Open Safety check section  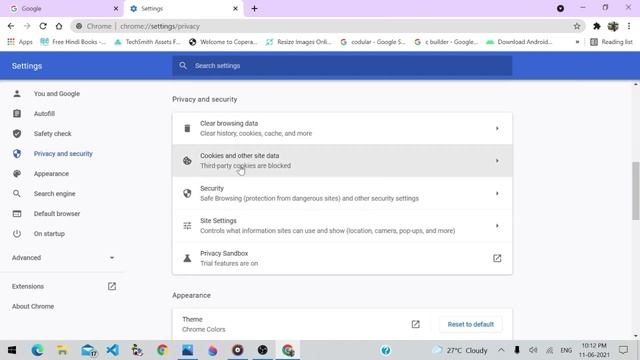click(52, 133)
